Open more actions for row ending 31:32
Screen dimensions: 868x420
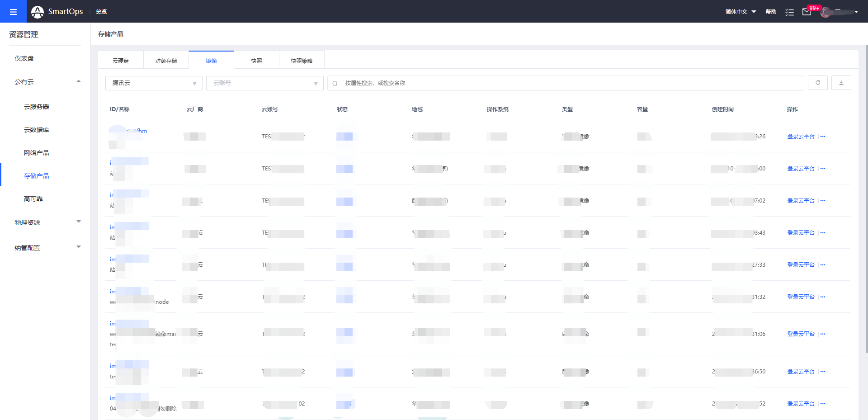(823, 297)
